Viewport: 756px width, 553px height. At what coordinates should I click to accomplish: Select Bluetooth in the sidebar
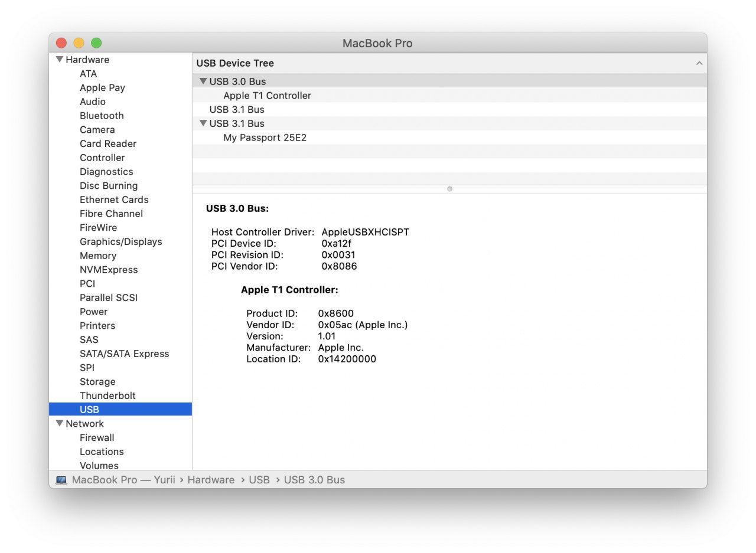(102, 116)
